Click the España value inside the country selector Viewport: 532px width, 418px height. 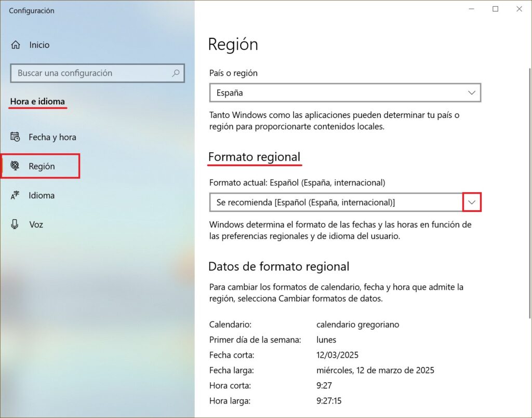pos(228,92)
